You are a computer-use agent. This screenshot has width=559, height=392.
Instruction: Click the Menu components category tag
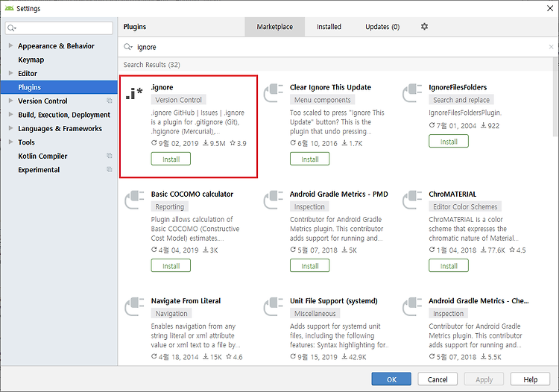(x=322, y=100)
